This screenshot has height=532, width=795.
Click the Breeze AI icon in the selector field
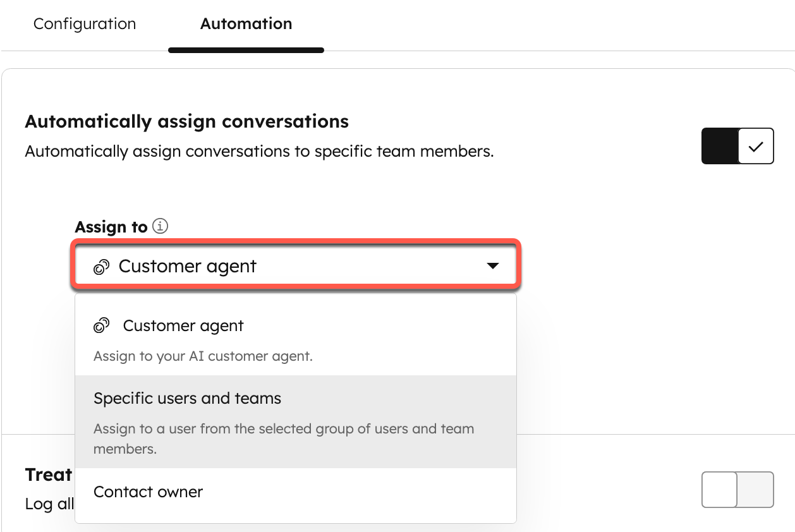101,265
